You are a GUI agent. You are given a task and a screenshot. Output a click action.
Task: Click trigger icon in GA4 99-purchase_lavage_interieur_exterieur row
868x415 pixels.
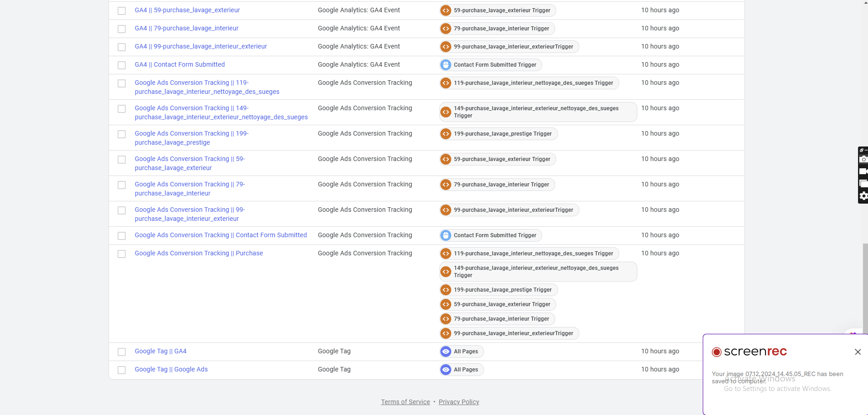tap(446, 47)
